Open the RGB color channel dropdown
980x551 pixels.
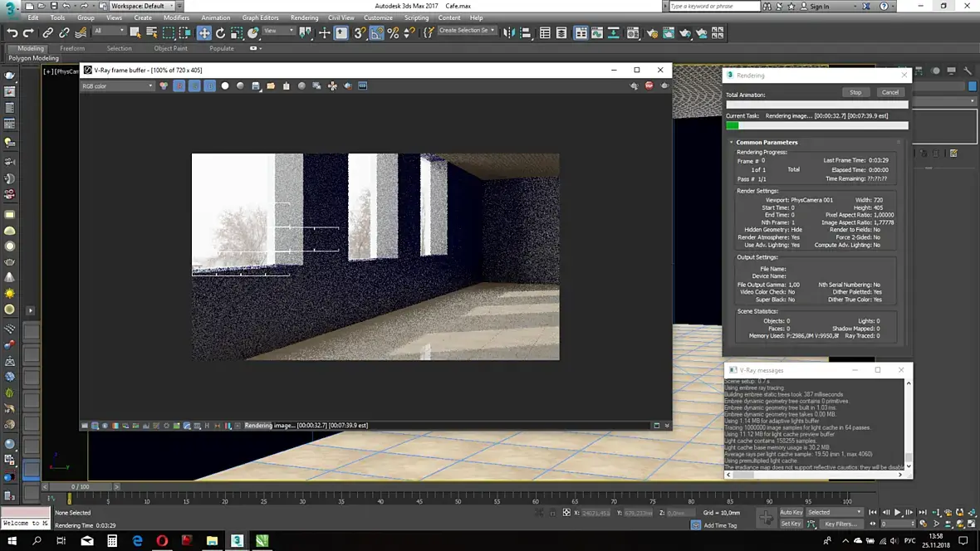pyautogui.click(x=117, y=85)
